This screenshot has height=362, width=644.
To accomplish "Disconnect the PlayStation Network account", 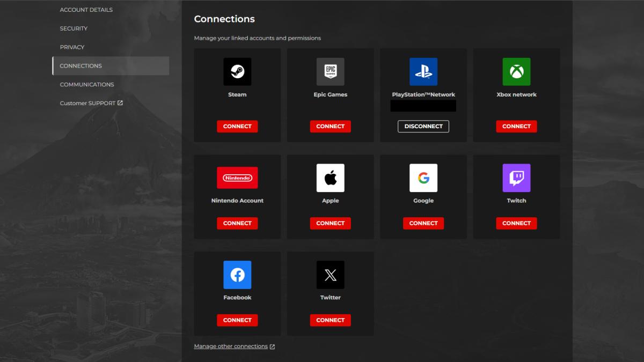I will [423, 127].
